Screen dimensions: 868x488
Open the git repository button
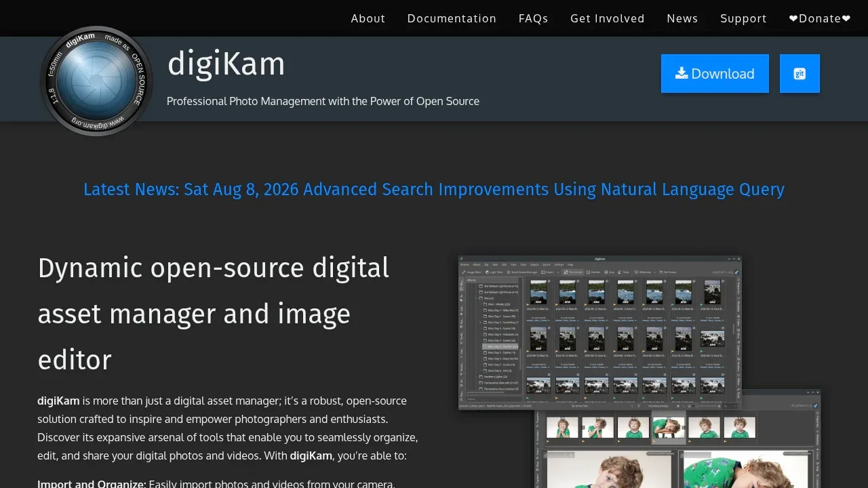point(800,73)
